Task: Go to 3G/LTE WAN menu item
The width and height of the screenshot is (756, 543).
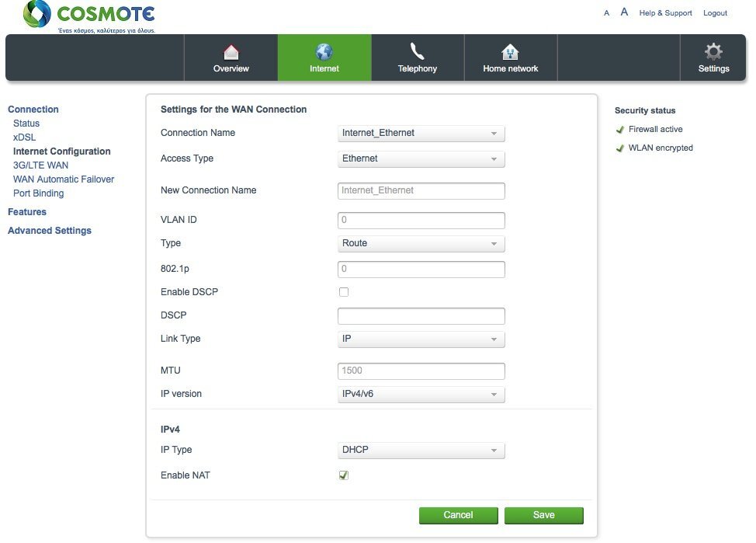Action: point(40,165)
